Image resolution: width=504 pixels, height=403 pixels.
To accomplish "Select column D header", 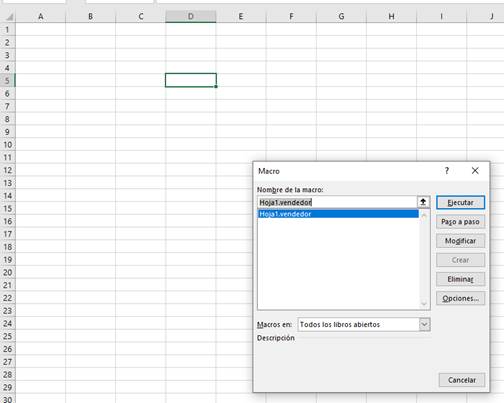I will point(191,16).
